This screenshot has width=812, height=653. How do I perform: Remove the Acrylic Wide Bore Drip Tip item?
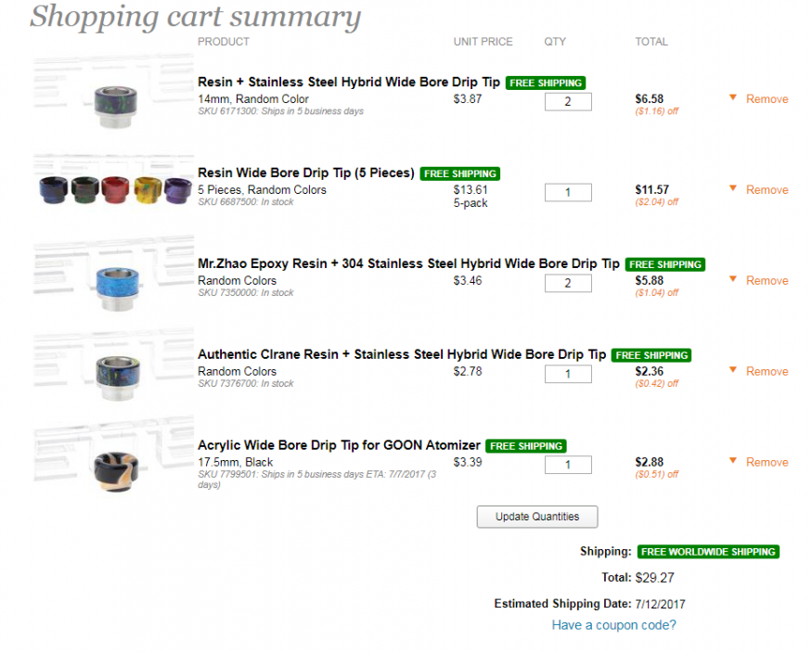click(x=767, y=462)
